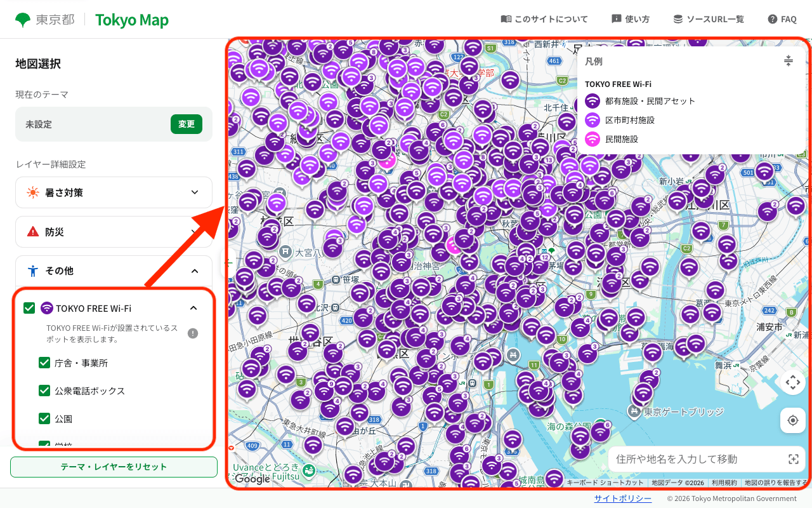Open the 使い方 menu item
812x508 pixels.
point(631,19)
